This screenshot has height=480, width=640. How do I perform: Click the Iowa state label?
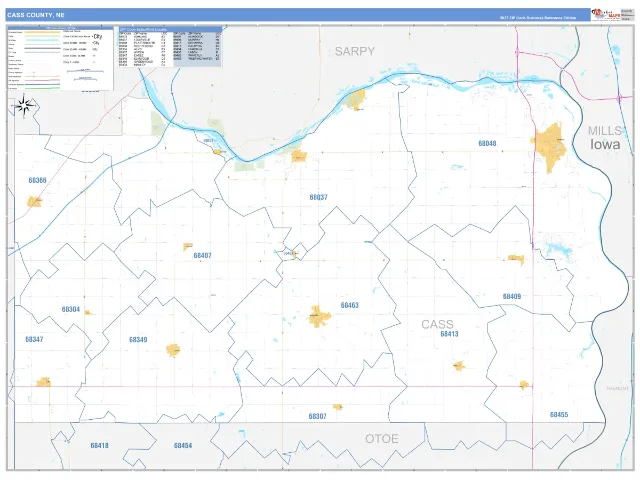(x=605, y=144)
